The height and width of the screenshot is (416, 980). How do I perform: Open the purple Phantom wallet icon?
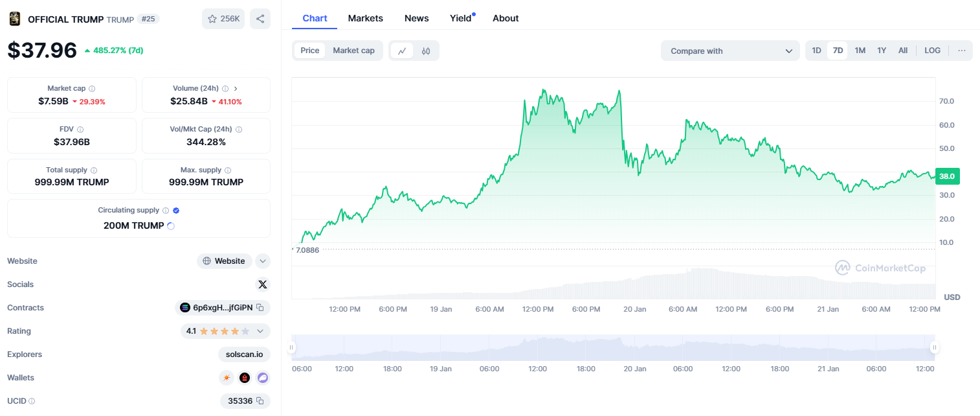click(262, 378)
